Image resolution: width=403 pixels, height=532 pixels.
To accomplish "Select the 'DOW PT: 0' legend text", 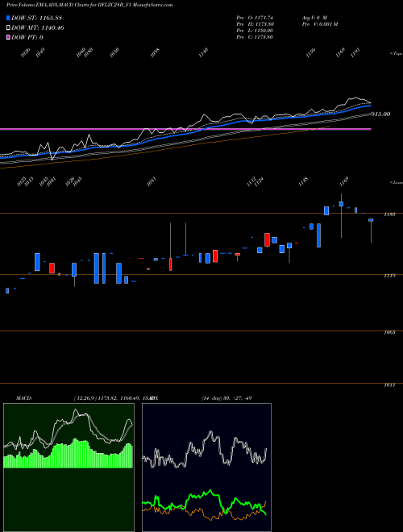I will coord(27,37).
